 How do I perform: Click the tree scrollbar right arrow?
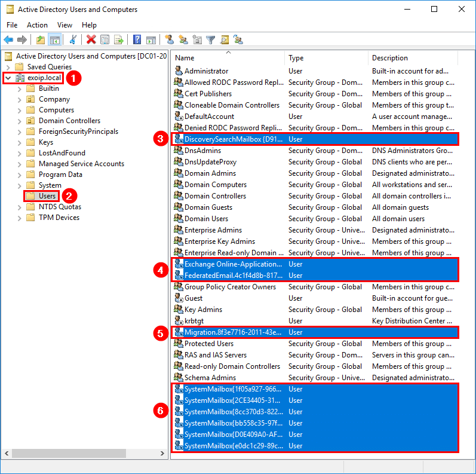coord(162,453)
